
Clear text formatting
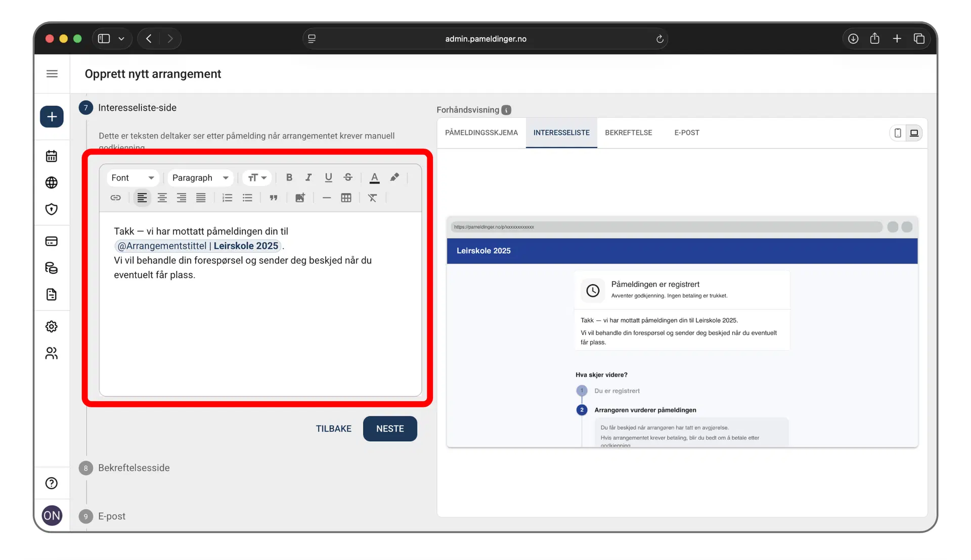coord(373,198)
